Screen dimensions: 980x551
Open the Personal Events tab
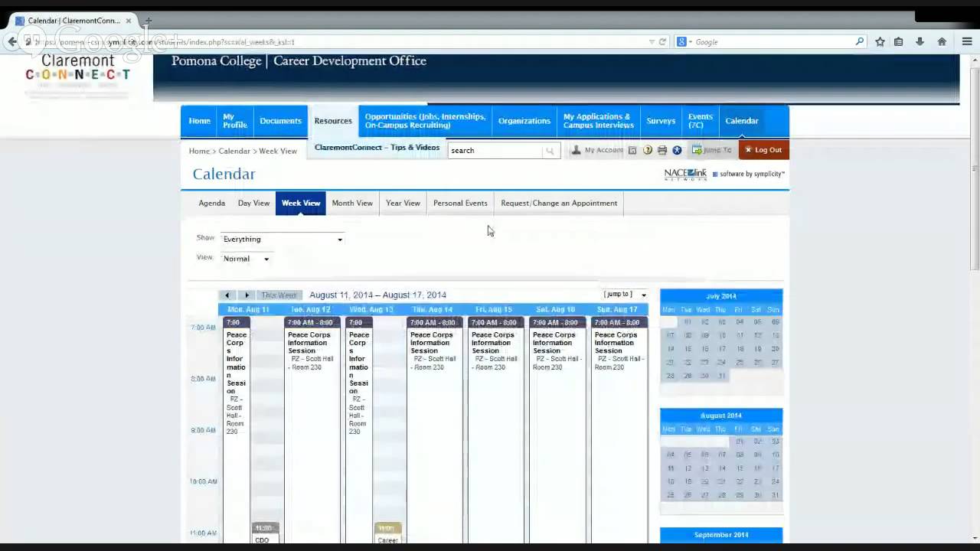460,204
